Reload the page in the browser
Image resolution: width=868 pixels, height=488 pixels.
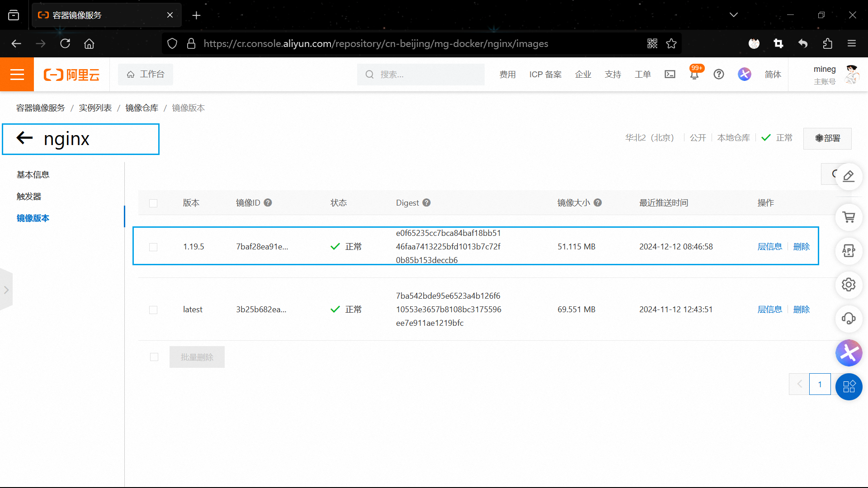(x=65, y=43)
